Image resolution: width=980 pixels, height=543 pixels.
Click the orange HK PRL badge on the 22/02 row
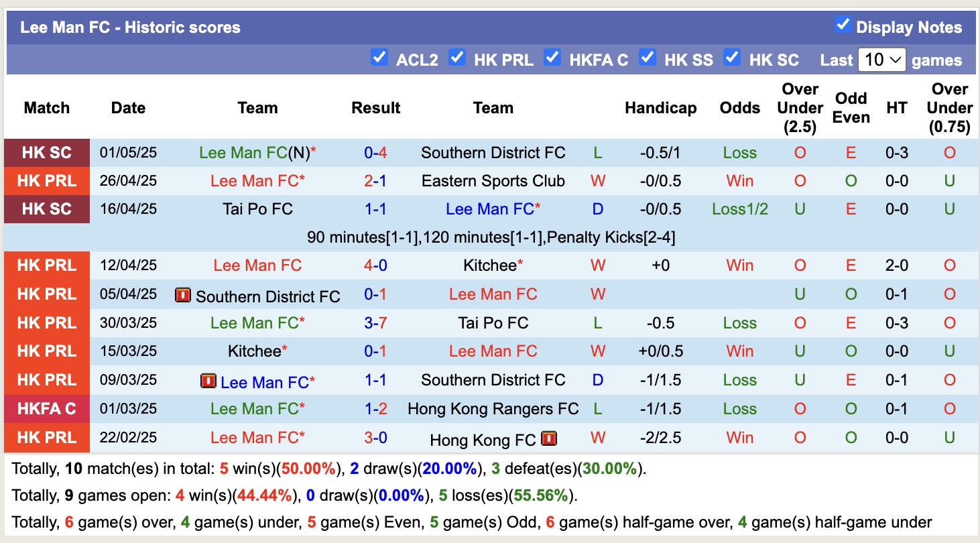coord(46,438)
